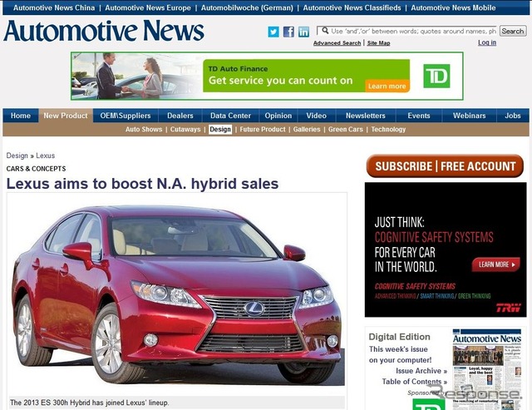The image size is (532, 410).
Task: Click Learn more in TD Auto Finance ad
Action: tap(387, 86)
